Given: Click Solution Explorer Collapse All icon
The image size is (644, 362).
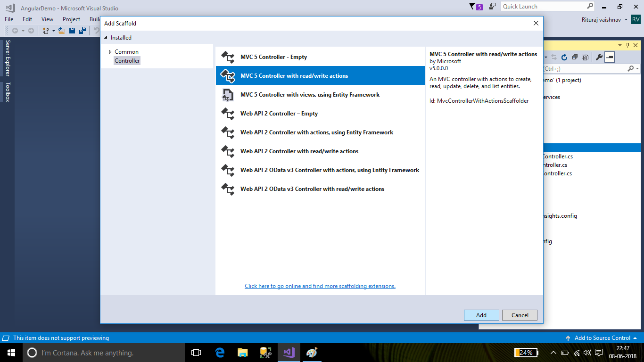Looking at the screenshot, I should click(x=575, y=57).
